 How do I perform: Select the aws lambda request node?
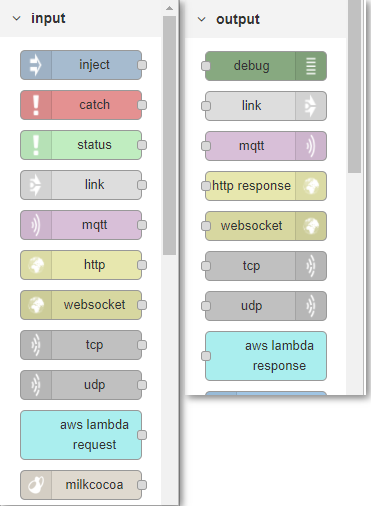click(81, 435)
